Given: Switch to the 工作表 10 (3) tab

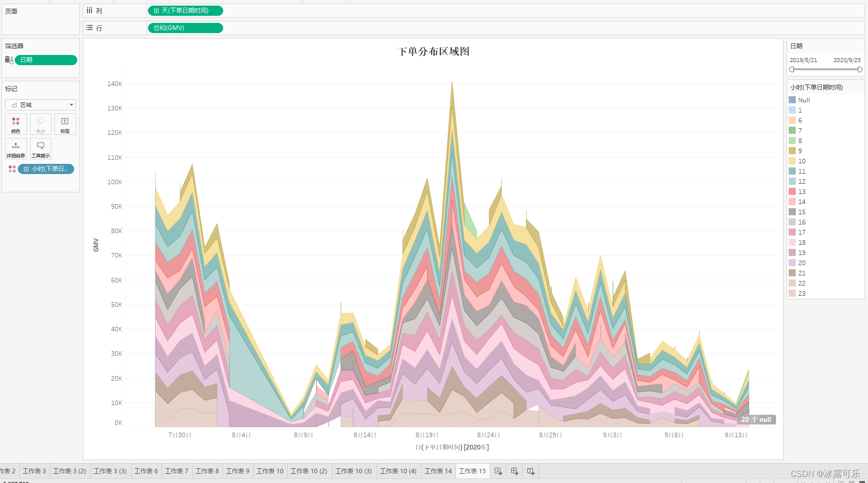Looking at the screenshot, I should click(353, 471).
